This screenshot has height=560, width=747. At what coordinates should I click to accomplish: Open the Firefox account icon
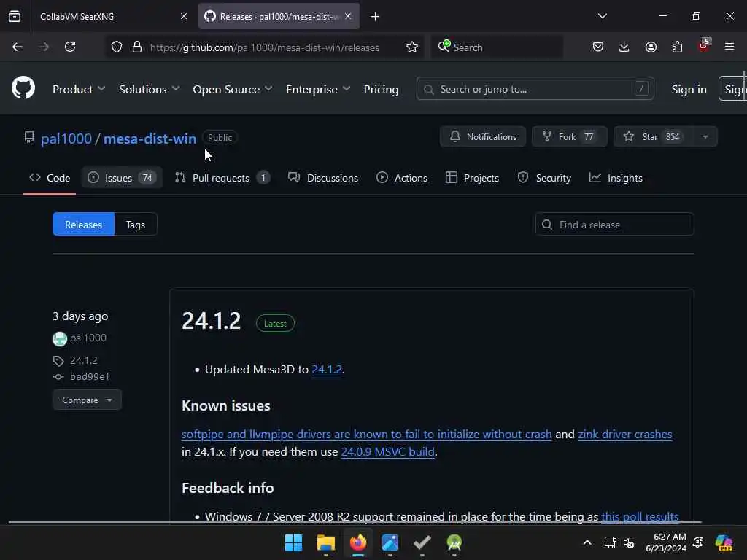[651, 47]
